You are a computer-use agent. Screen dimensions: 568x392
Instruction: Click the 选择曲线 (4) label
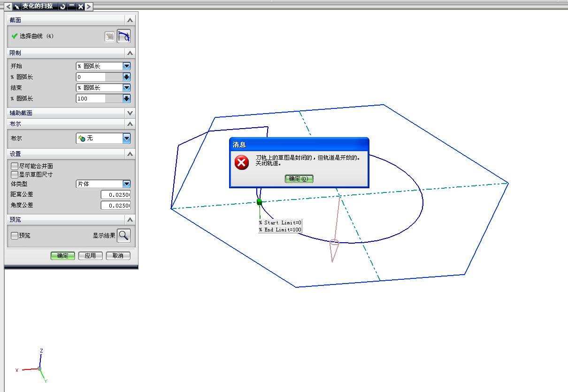coord(37,36)
